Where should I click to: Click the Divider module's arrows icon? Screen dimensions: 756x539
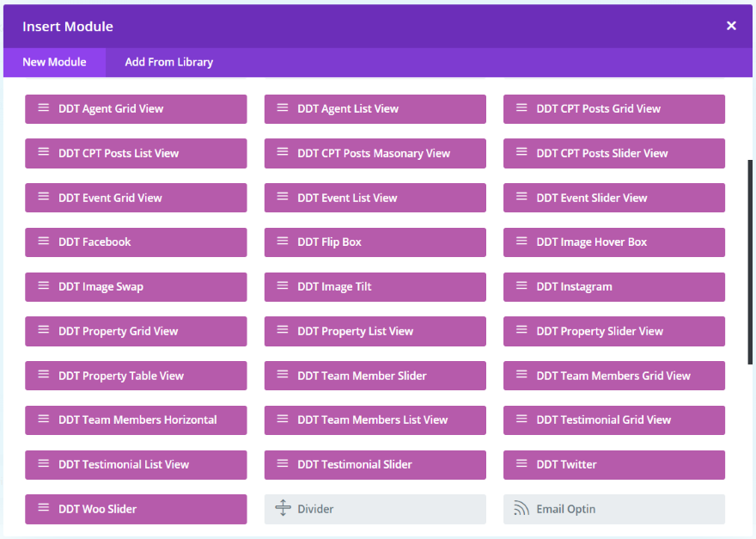(x=283, y=508)
